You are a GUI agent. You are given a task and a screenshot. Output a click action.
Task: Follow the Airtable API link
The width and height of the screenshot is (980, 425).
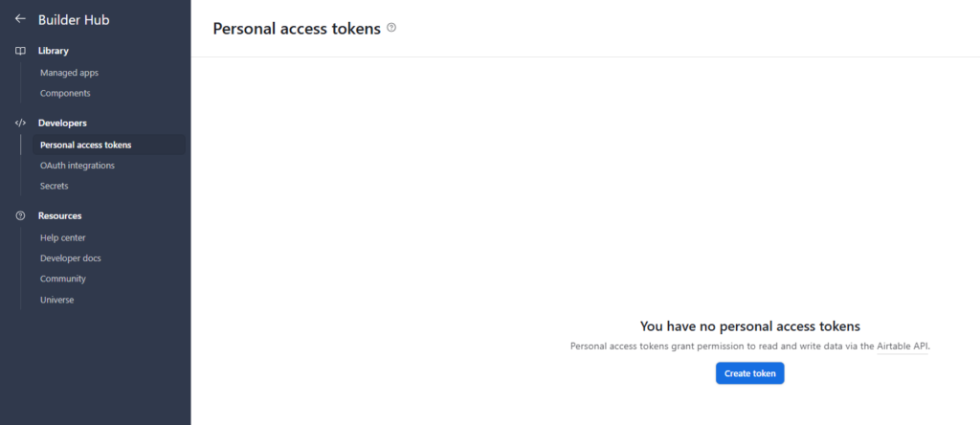click(902, 346)
